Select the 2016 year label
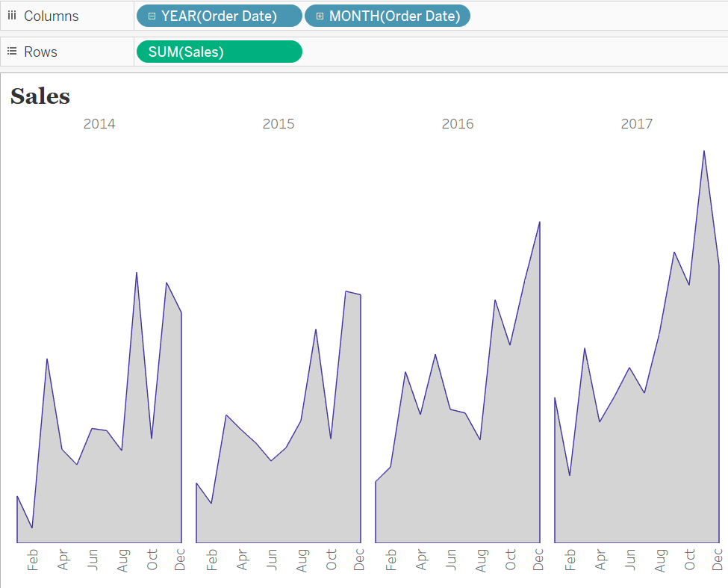Screen dimensions: 728x588 457,124
